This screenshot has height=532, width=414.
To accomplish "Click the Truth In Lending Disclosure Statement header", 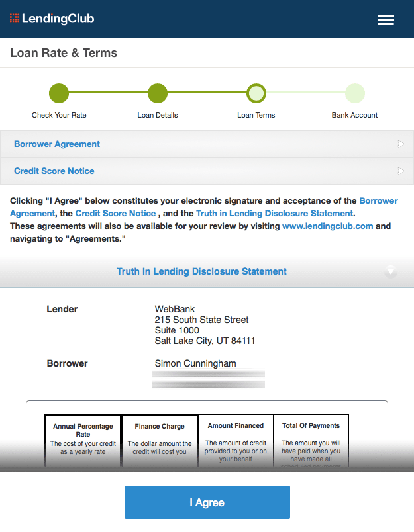I will (207, 271).
